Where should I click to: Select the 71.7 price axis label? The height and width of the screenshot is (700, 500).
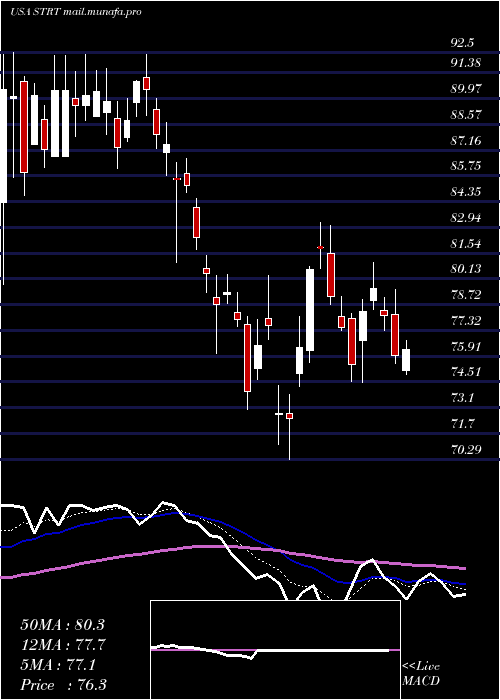[462, 424]
